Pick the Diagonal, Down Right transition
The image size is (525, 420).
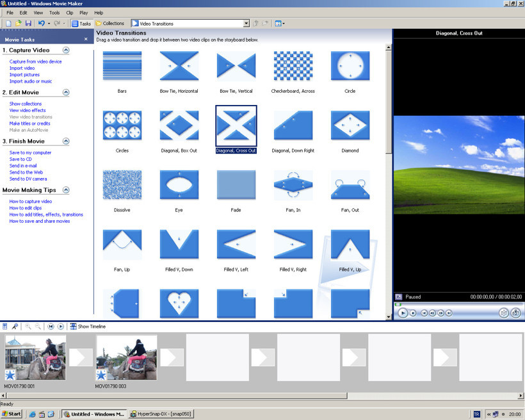tap(293, 125)
